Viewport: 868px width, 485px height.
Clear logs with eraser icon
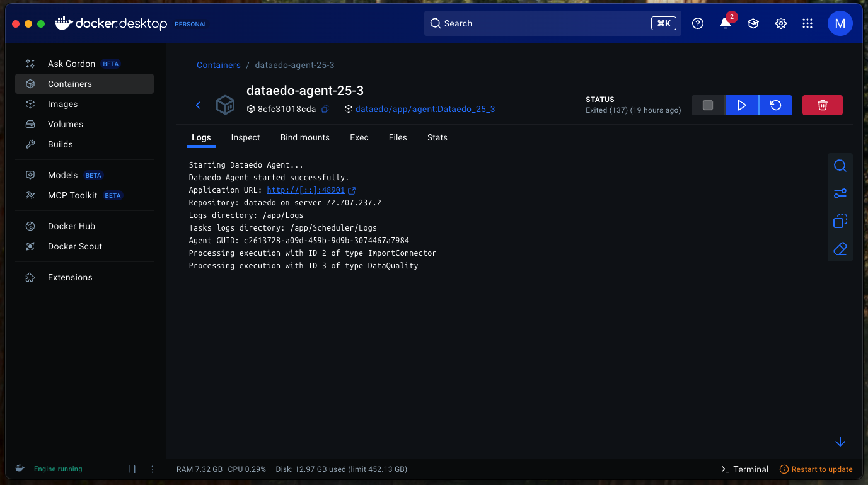pyautogui.click(x=840, y=249)
